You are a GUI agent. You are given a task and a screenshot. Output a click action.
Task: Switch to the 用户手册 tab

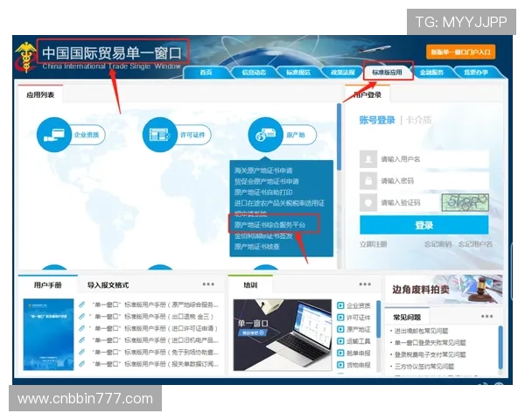click(47, 285)
